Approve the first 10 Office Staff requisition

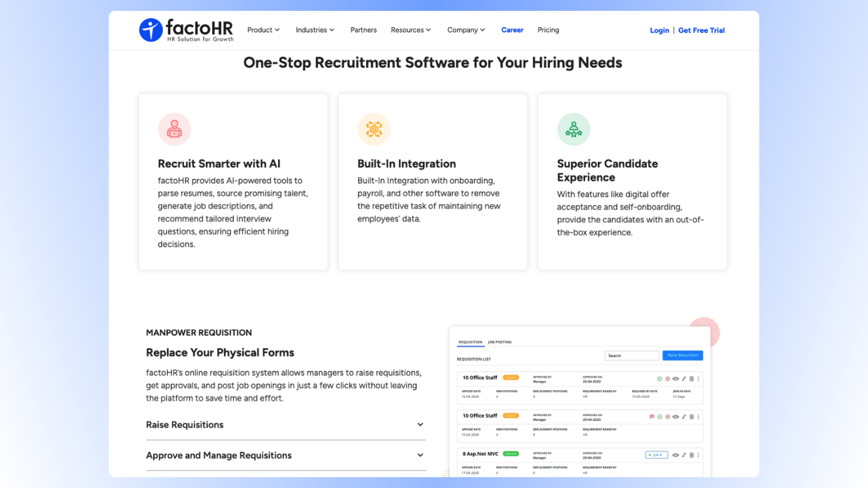pyautogui.click(x=659, y=378)
